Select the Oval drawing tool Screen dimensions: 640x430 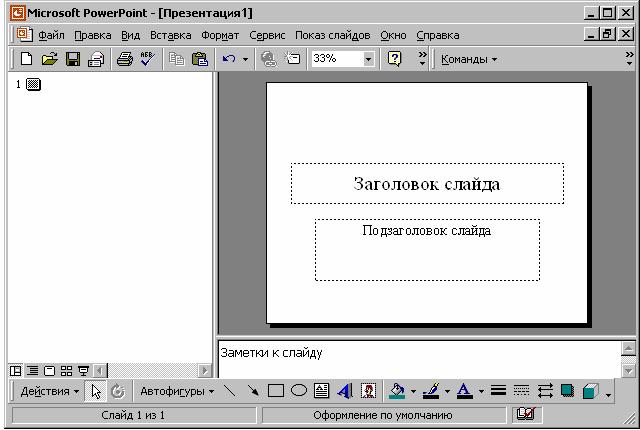coord(299,391)
